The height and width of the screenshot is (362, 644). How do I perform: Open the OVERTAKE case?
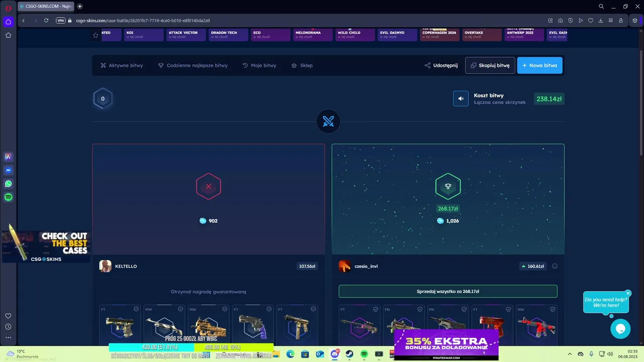pos(482,35)
